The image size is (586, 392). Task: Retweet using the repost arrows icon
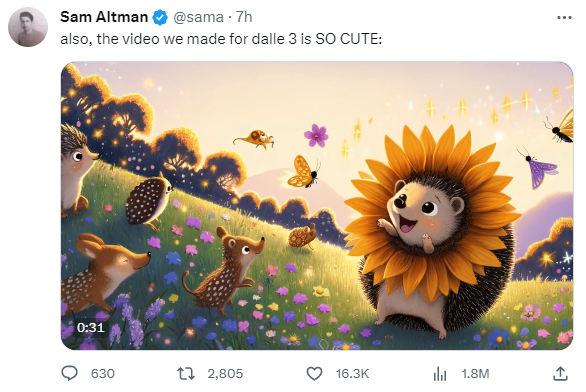[x=186, y=374]
